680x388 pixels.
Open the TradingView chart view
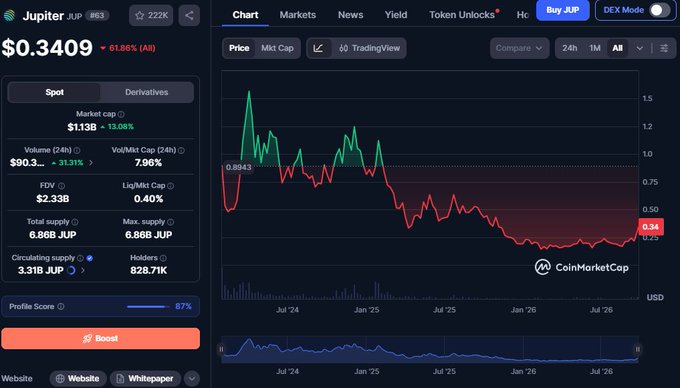369,48
